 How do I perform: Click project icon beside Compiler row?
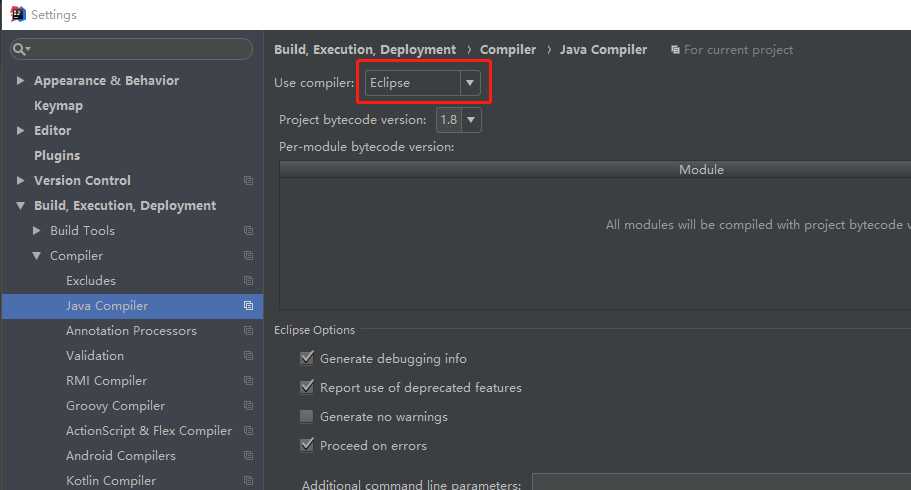point(248,256)
